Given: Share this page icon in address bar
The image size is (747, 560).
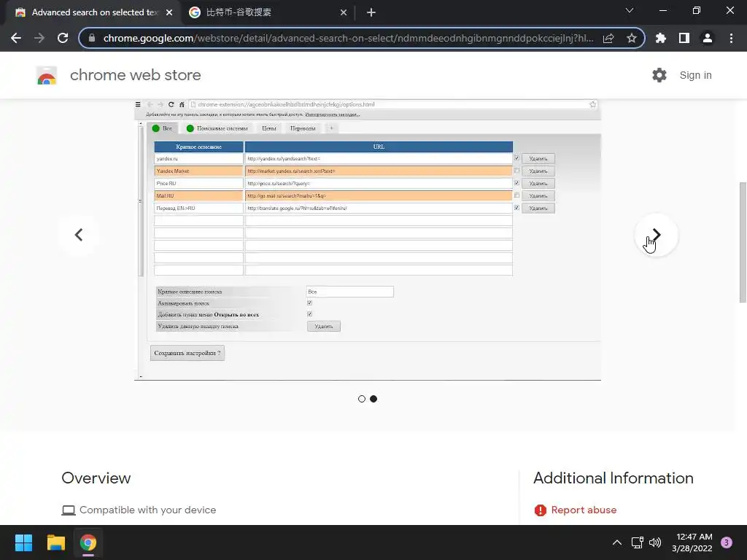Looking at the screenshot, I should click(608, 38).
